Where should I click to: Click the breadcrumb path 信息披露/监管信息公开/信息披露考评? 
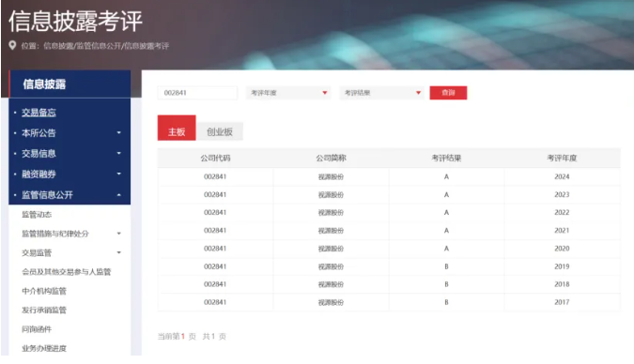(106, 46)
